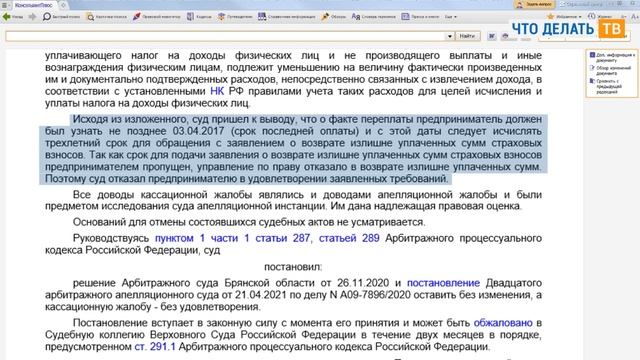Click the date 21.04.2021
Viewport: 640px width, 360px height.
coord(262,295)
